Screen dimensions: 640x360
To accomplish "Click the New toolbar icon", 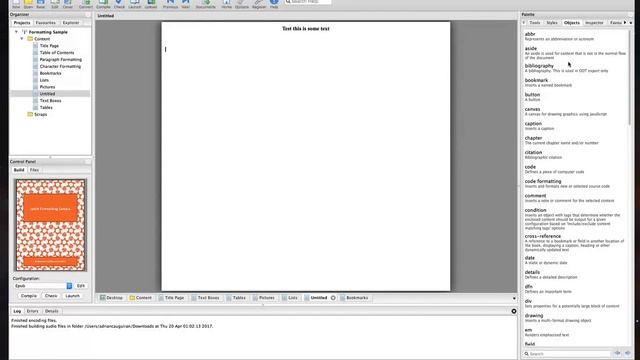I will point(16,4).
